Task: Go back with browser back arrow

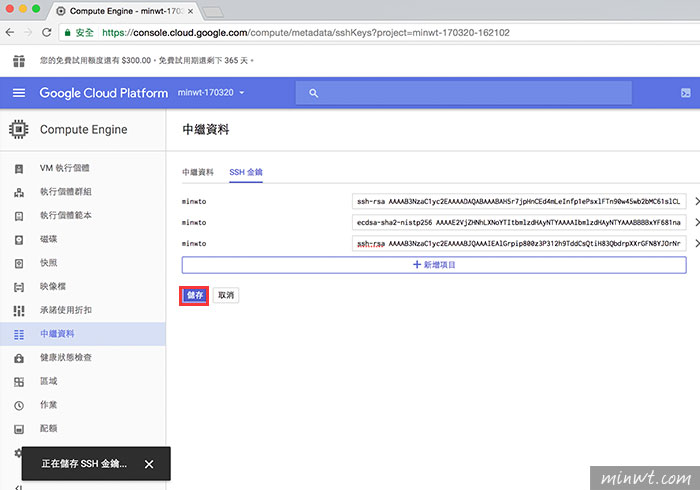Action: click(x=10, y=33)
